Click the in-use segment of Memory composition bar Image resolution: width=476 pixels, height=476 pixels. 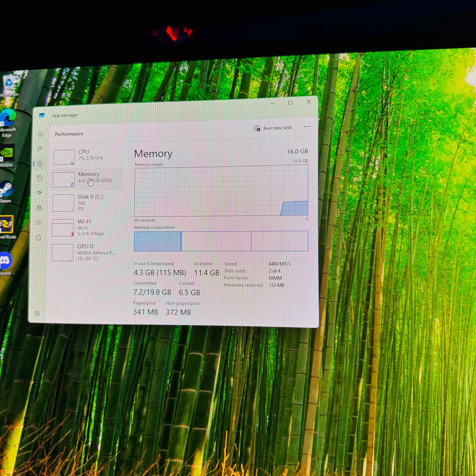pyautogui.click(x=157, y=241)
